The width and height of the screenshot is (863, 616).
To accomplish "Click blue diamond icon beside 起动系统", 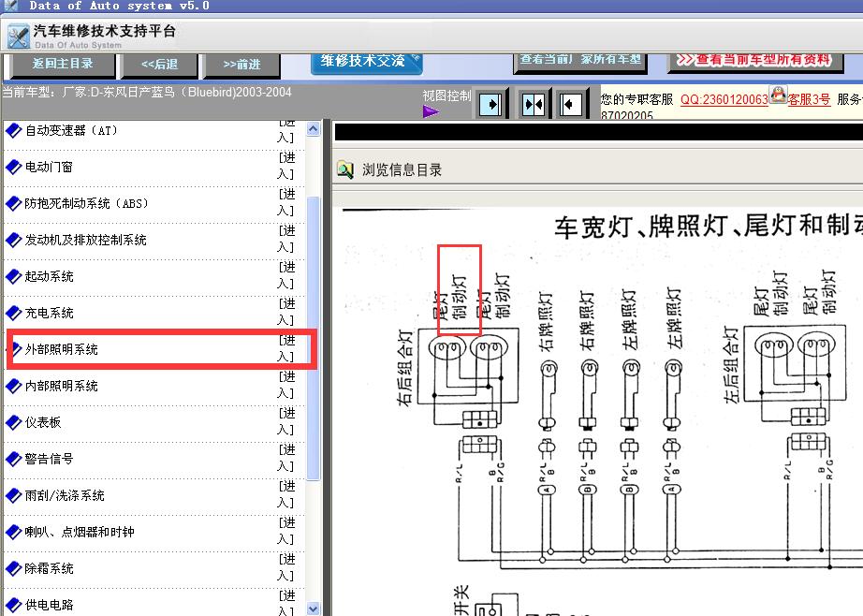I will coord(13,276).
